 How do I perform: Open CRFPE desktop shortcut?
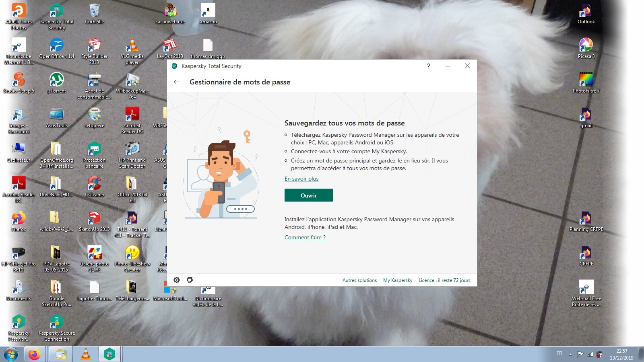pos(586,256)
